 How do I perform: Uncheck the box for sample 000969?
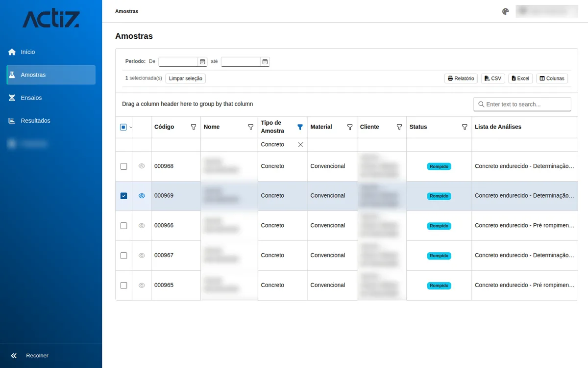click(123, 196)
